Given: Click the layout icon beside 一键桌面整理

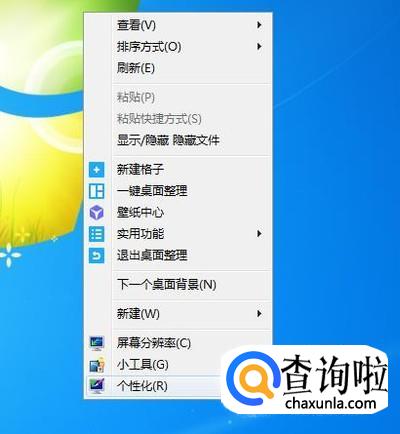Looking at the screenshot, I should [x=96, y=191].
